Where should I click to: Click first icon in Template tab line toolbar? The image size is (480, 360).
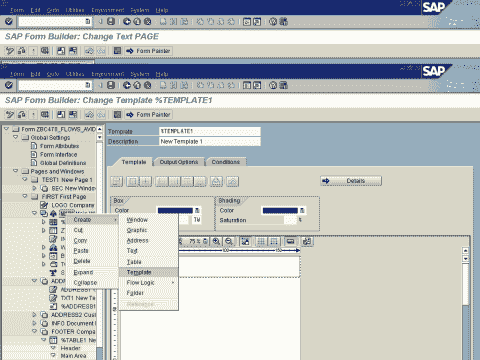point(116,181)
